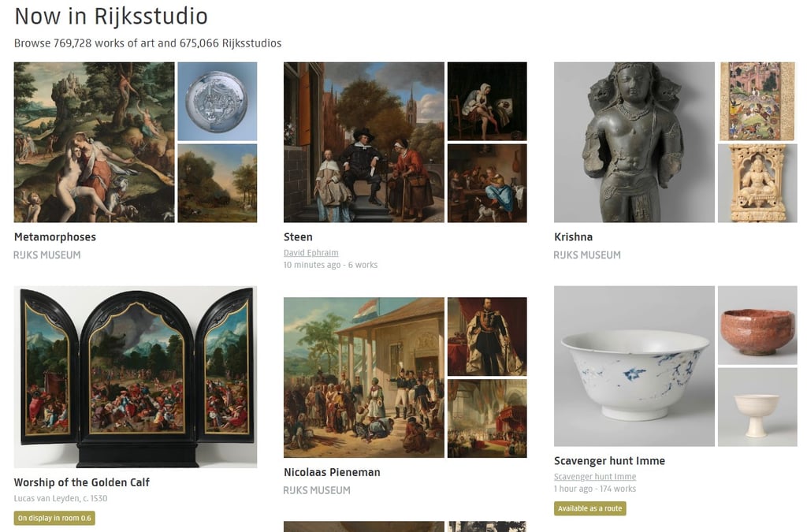
Task: Open the landscape painting thumbnail under silver plate
Action: [x=218, y=183]
